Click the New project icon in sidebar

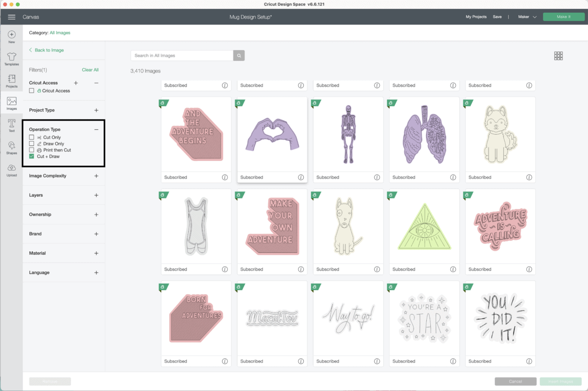[x=12, y=35]
